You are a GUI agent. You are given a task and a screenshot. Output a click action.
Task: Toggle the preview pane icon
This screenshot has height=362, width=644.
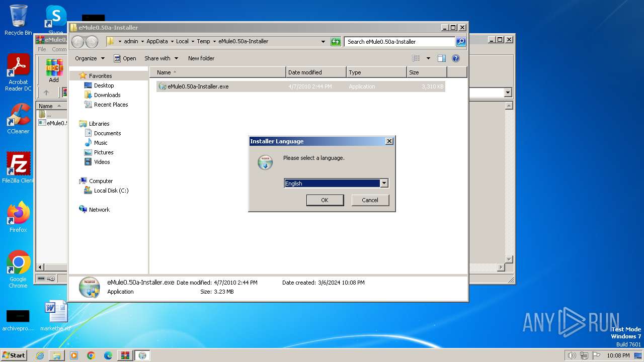click(x=442, y=58)
